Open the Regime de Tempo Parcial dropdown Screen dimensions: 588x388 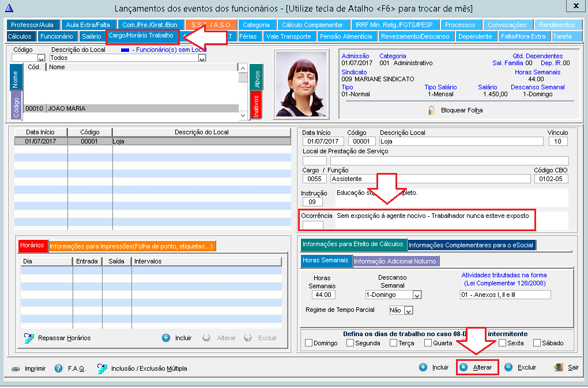[409, 310]
